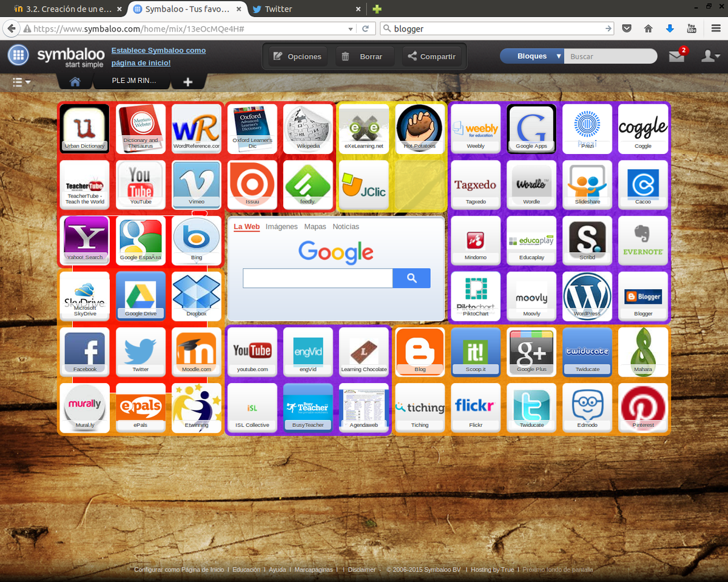Open the Oxford Learner's Dictionary tile

click(x=252, y=129)
